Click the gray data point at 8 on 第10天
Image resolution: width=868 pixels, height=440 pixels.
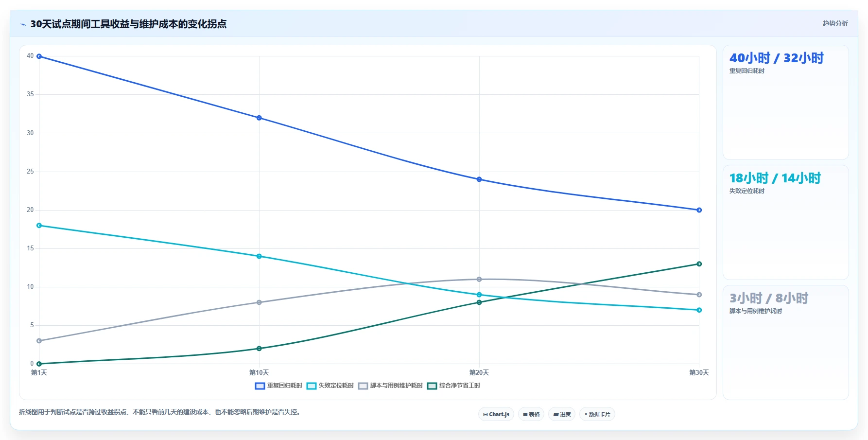pyautogui.click(x=259, y=302)
